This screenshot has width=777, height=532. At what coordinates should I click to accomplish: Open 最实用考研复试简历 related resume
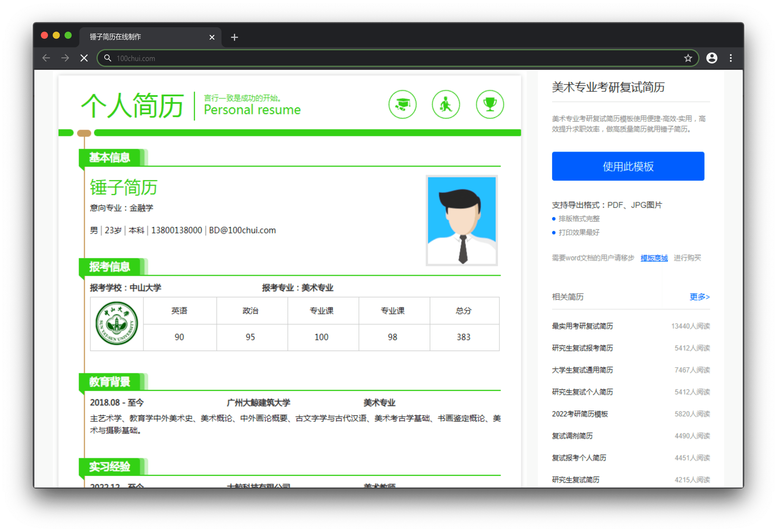tap(582, 326)
